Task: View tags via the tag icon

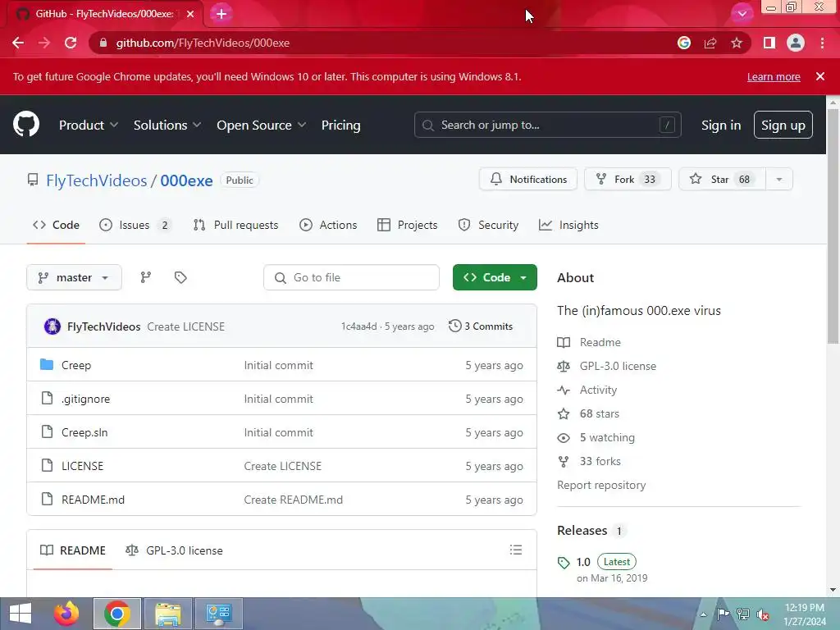Action: 180,277
